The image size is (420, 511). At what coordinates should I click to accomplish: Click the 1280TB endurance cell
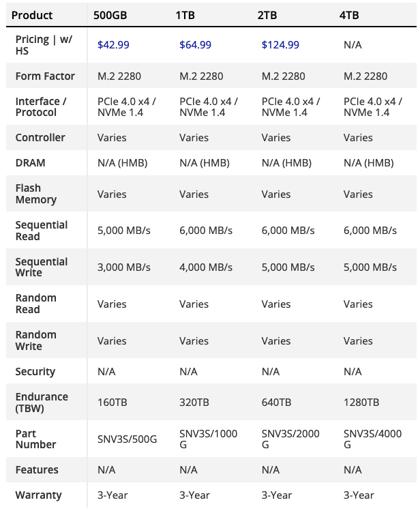[x=361, y=403]
